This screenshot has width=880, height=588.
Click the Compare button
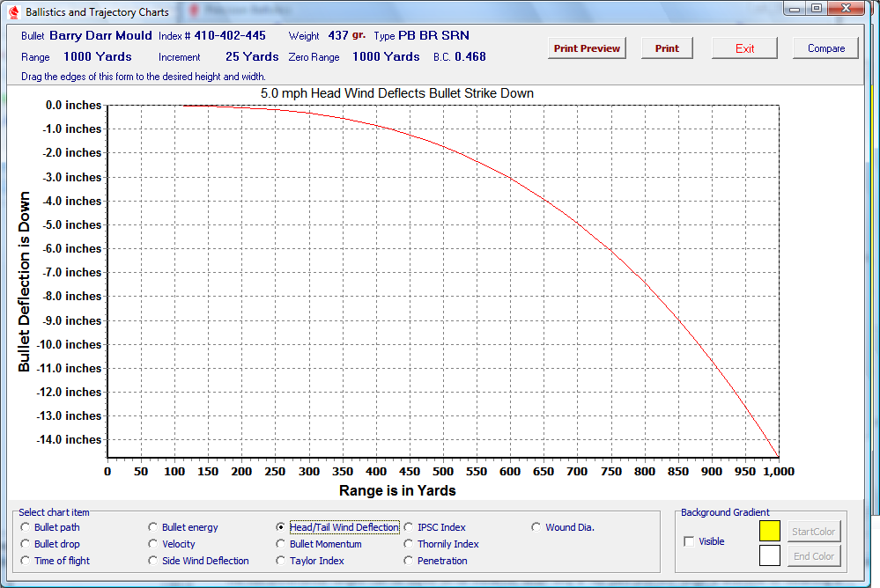(825, 48)
